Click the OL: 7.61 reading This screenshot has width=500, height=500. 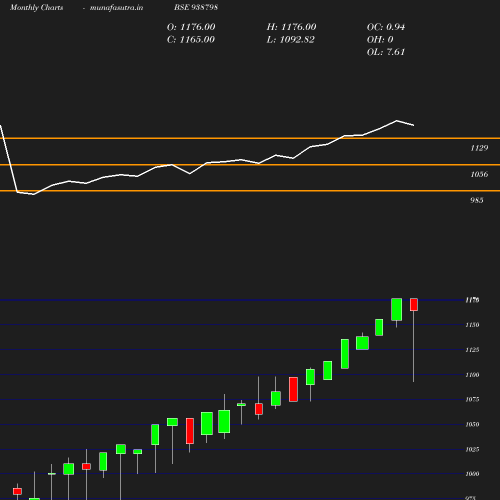tap(386, 52)
